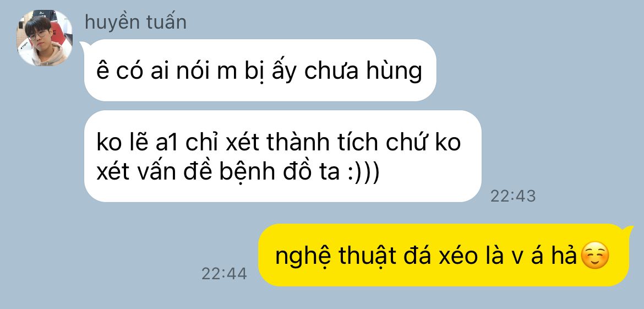Image resolution: width=644 pixels, height=309 pixels.
Task: Select the message starting 'ko lẽ a1 chỉ xét'
Action: 282,156
